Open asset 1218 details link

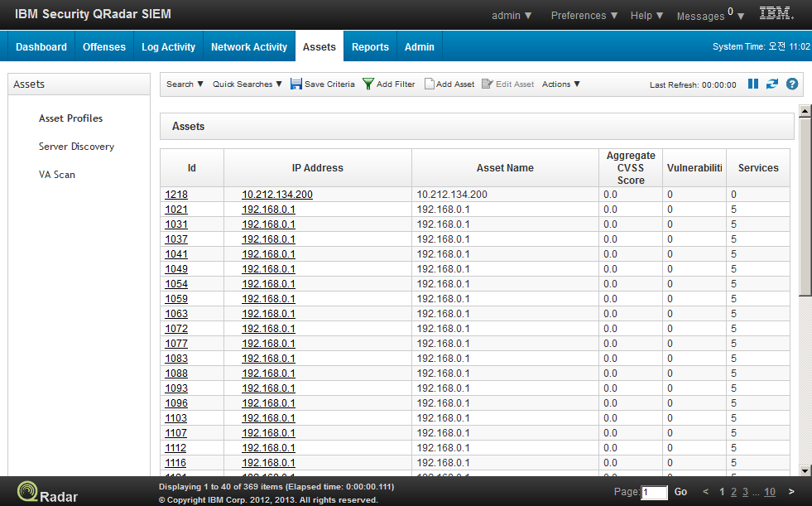[175, 195]
